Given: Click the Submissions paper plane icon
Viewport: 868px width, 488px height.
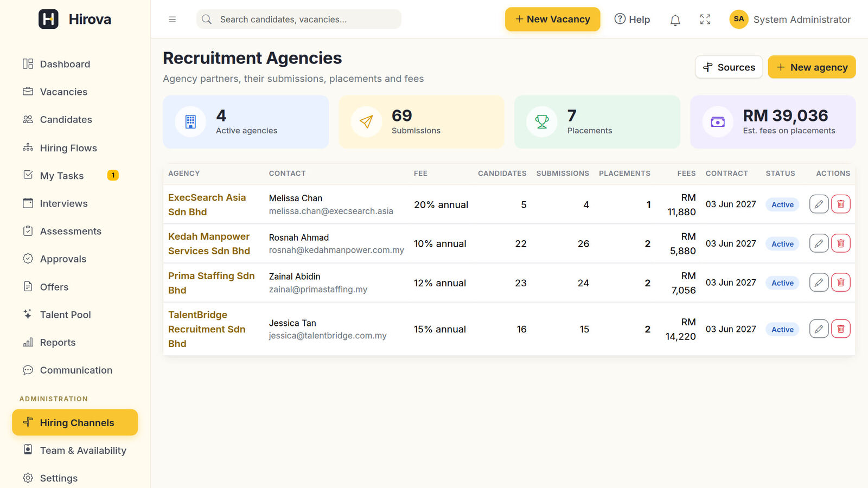Looking at the screenshot, I should (366, 122).
